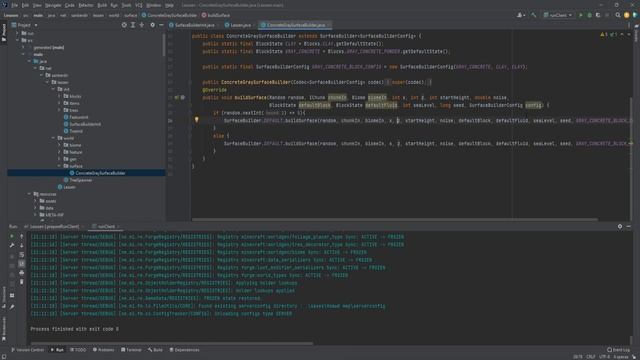Expand the items package in tree
Screen dimensions: 640x360
tap(59, 103)
